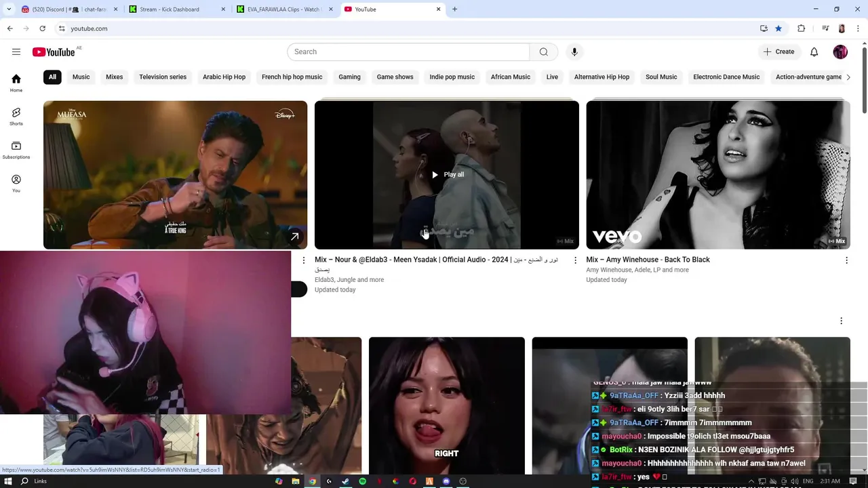Open the browser extensions puzzle icon

click(x=801, y=28)
